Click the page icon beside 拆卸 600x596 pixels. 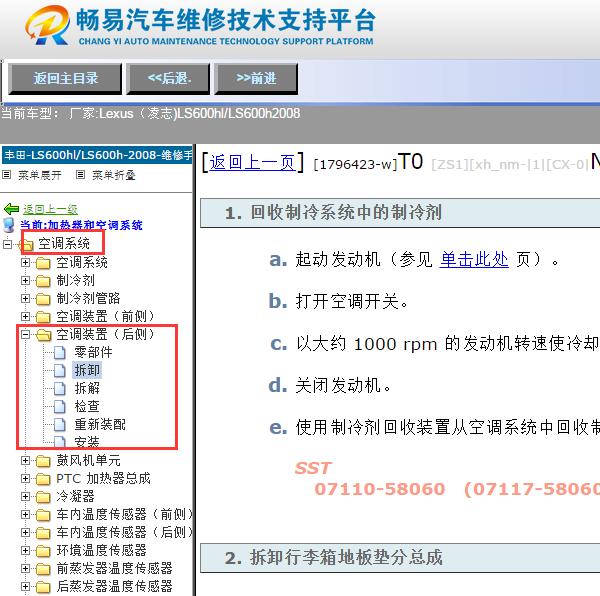tap(60, 371)
